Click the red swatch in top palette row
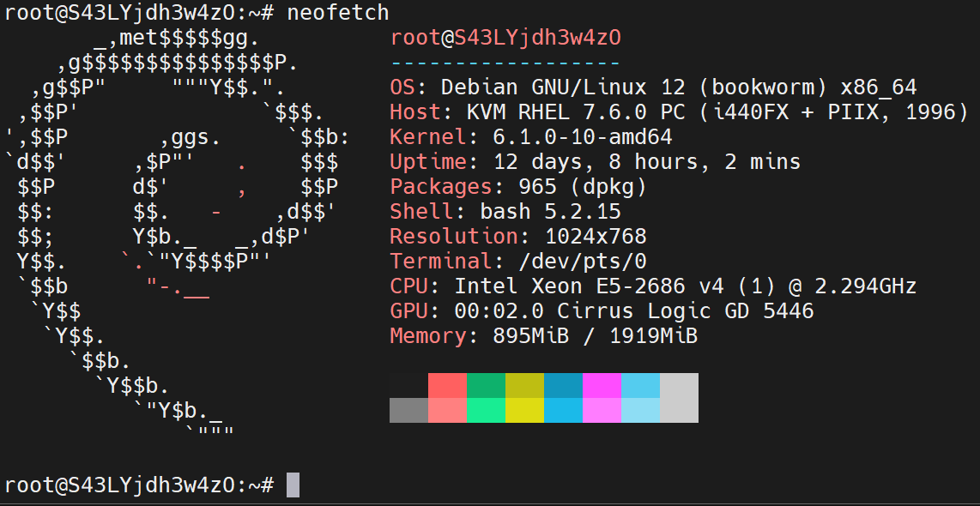Image resolution: width=980 pixels, height=506 pixels. tap(447, 385)
